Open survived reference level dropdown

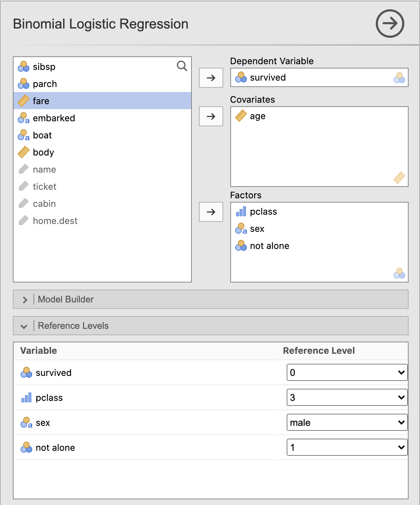pyautogui.click(x=347, y=372)
